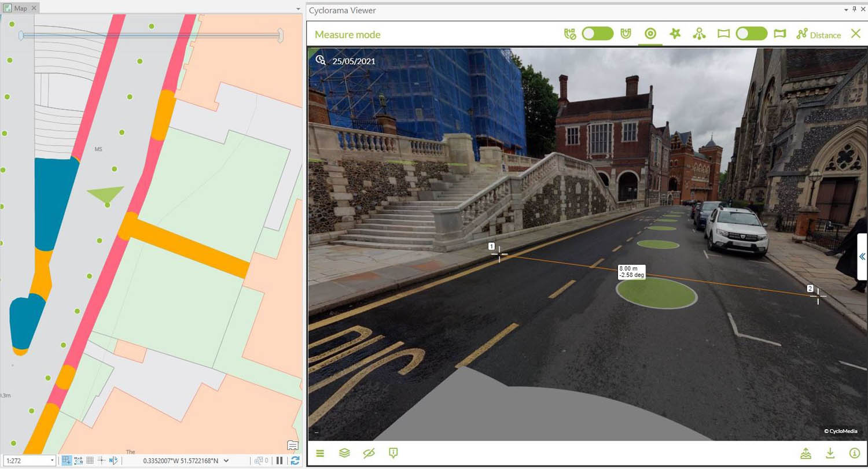
Task: Click the download image icon
Action: coord(830,453)
